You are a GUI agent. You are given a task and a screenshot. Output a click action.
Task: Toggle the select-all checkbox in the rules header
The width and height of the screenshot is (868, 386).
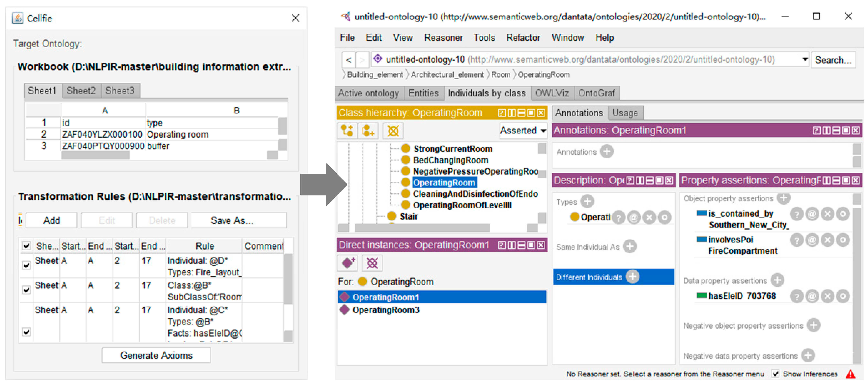point(26,246)
